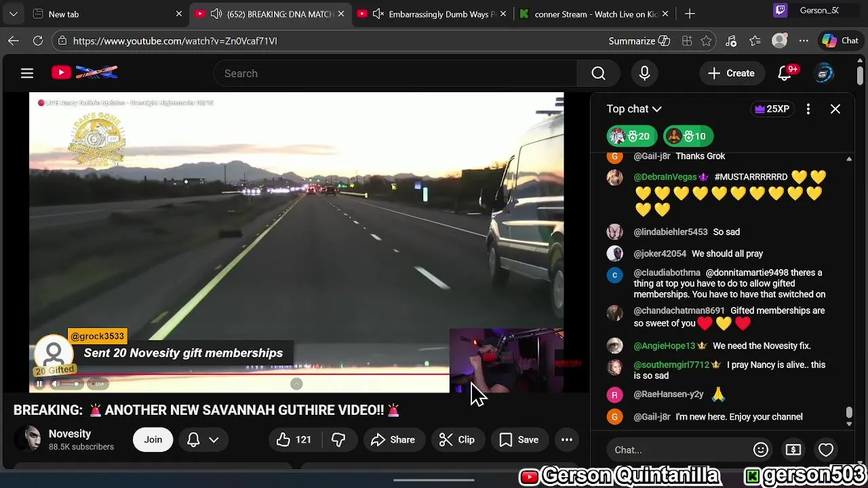Click the address bar URL

click(x=175, y=41)
